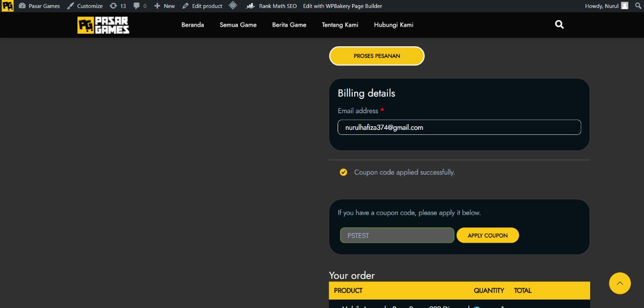
Task: Open Pasar Games dashboard menu
Action: (x=39, y=6)
